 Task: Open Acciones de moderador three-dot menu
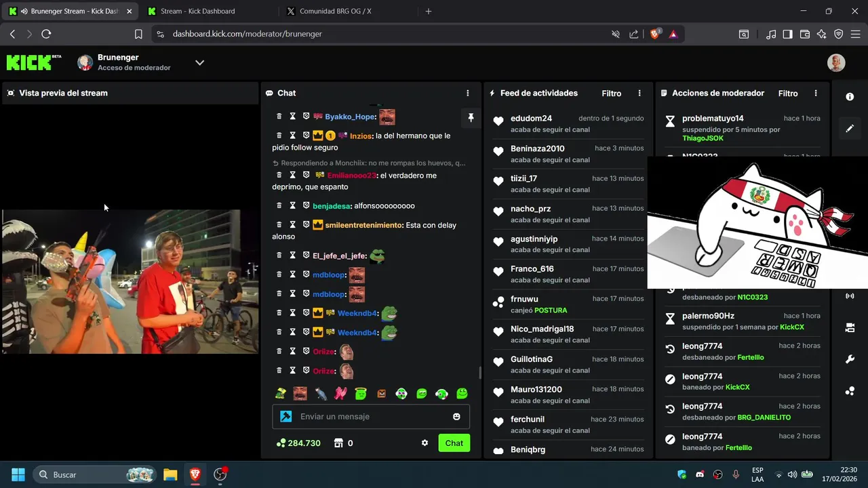click(x=816, y=94)
